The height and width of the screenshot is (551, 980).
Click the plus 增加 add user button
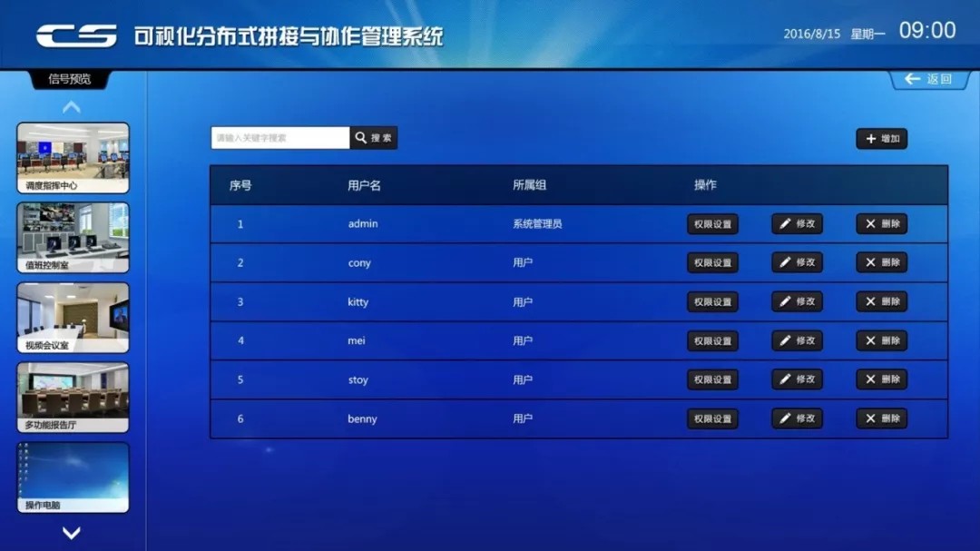coord(881,139)
